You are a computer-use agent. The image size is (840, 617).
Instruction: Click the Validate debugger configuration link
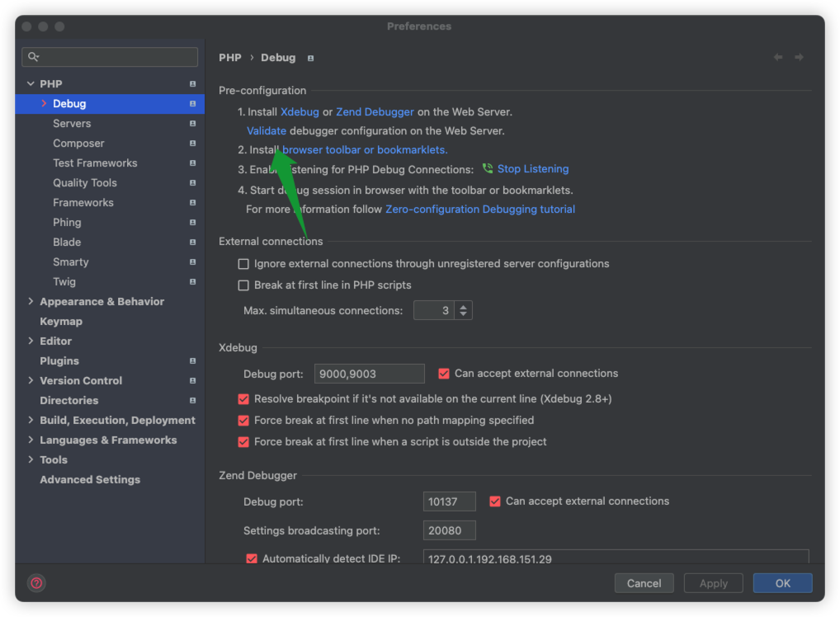(x=266, y=130)
